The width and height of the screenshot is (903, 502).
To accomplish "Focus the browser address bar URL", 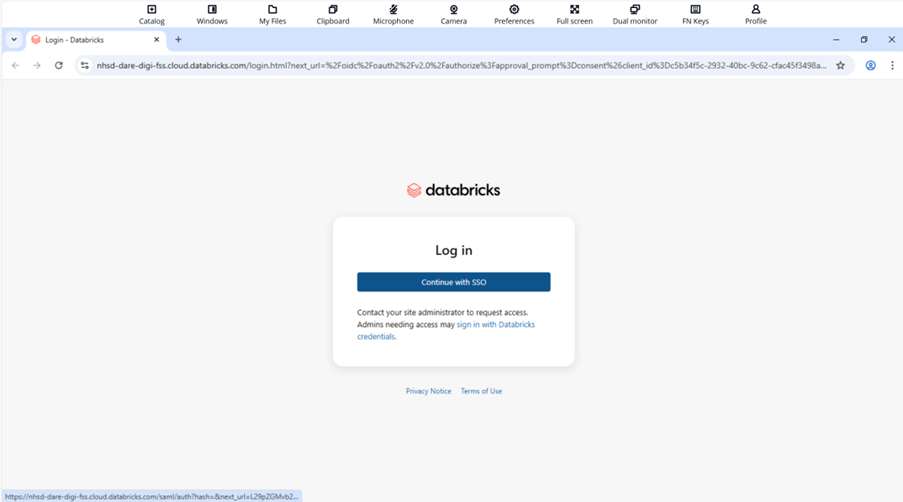I will [x=461, y=66].
